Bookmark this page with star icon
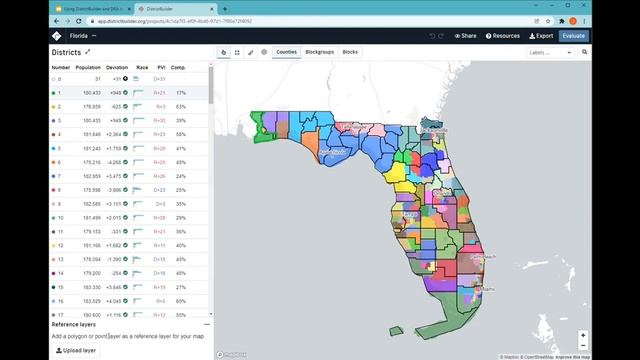 coord(548,21)
